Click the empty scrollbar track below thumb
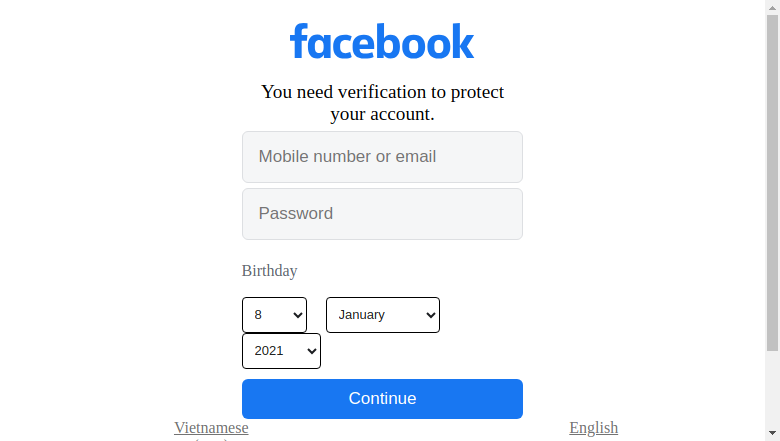 click(x=772, y=389)
